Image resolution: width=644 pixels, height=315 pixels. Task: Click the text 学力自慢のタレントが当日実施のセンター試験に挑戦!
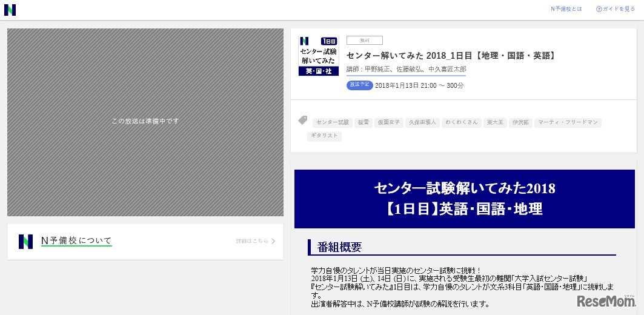coord(396,270)
